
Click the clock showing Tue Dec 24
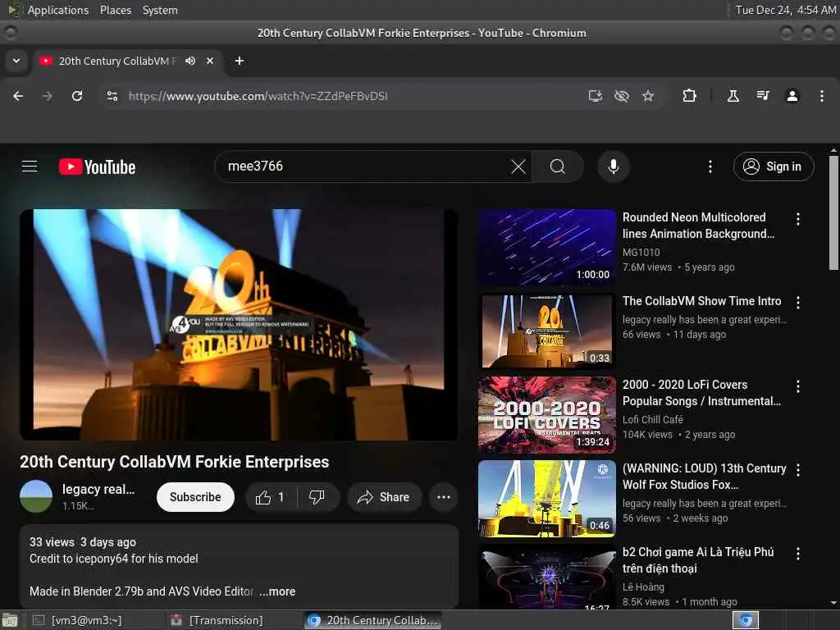785,10
